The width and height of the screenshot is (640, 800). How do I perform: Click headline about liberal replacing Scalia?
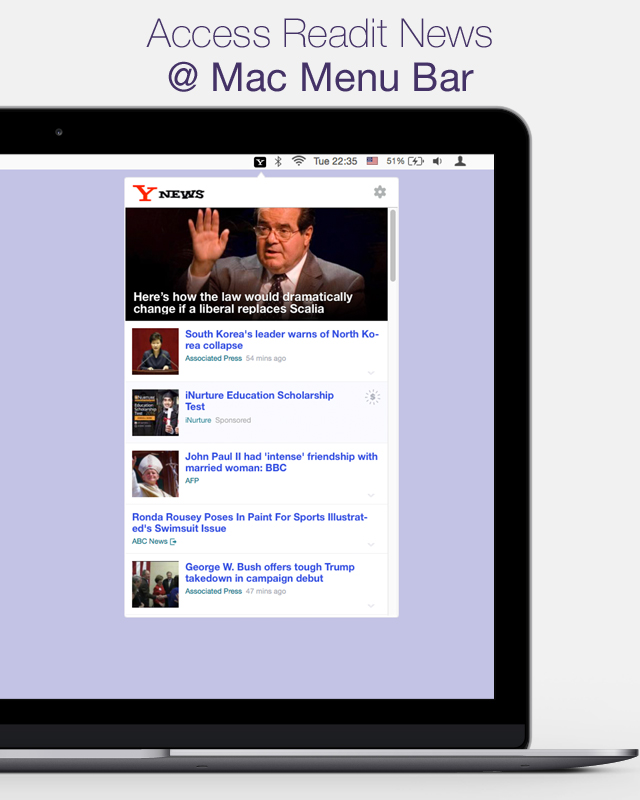tap(243, 303)
